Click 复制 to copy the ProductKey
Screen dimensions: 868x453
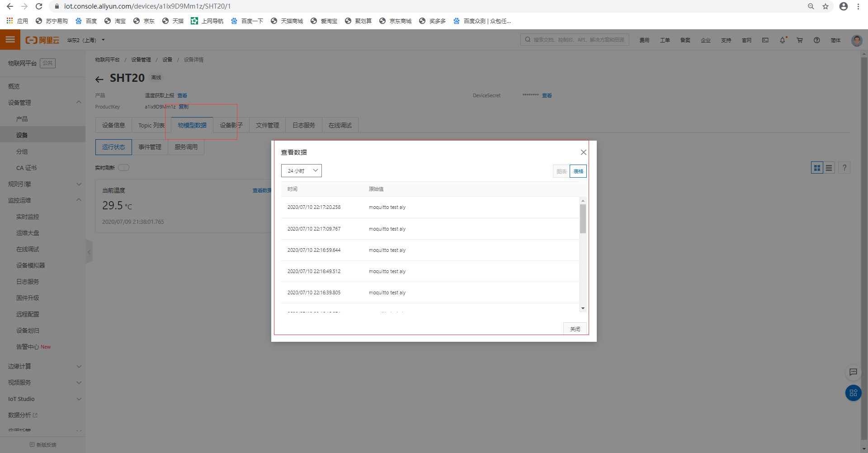(x=184, y=107)
